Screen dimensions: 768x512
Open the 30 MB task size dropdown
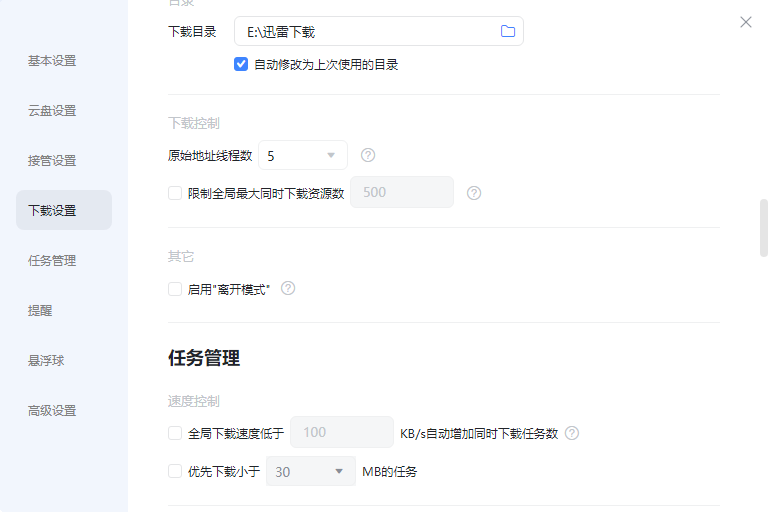point(311,471)
